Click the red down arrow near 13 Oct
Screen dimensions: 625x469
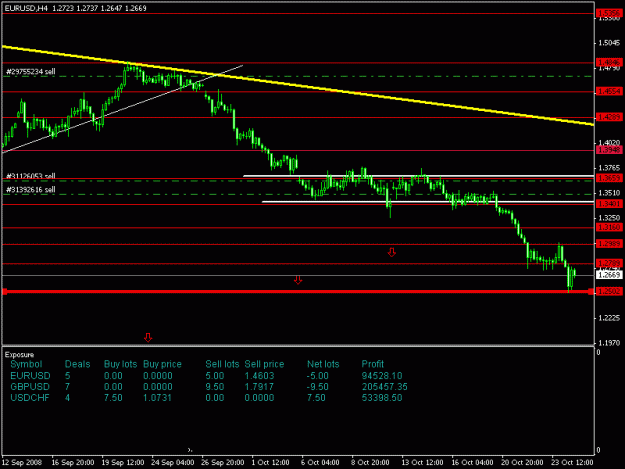coord(392,252)
